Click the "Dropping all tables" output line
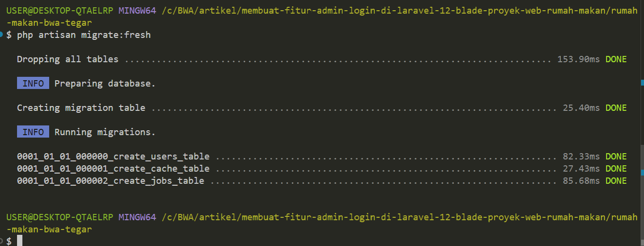Viewport: 644px width, 246px height. (68, 59)
